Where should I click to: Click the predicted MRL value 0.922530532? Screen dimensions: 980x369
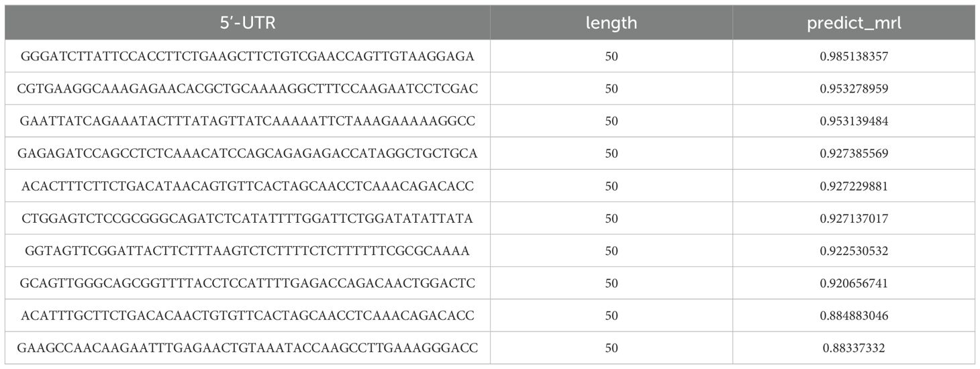(x=854, y=251)
